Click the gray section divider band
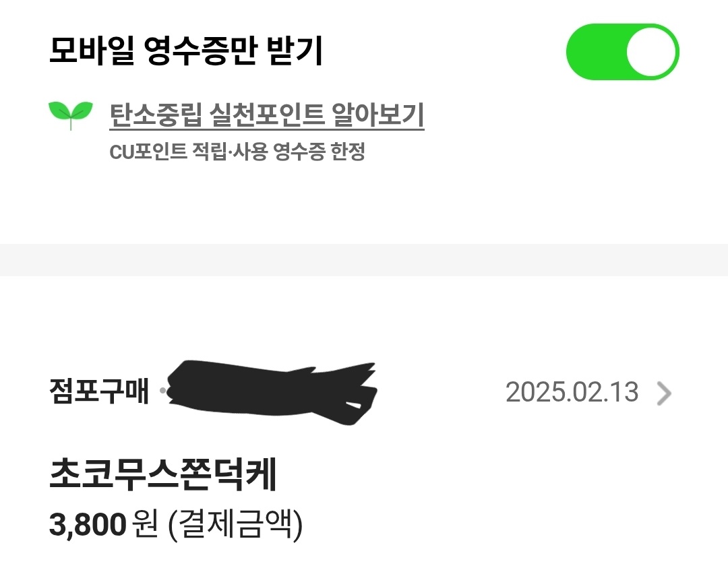This screenshot has height=572, width=728. click(x=364, y=259)
